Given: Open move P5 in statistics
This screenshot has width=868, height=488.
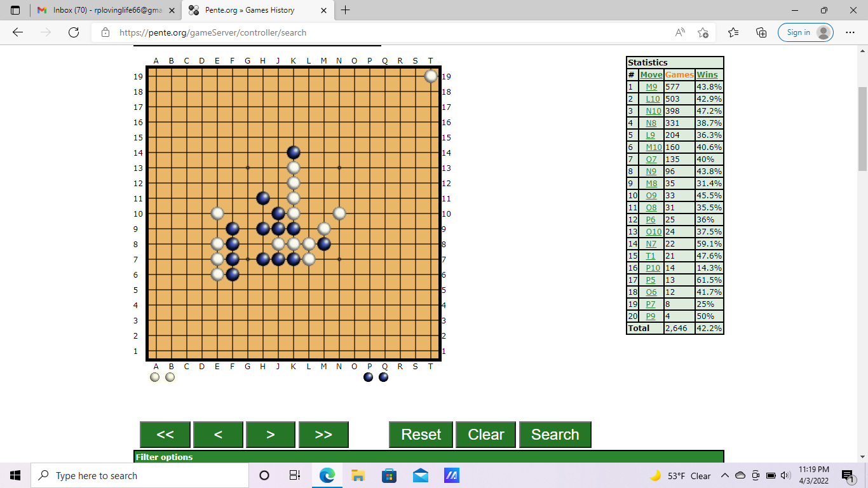Looking at the screenshot, I should (651, 280).
